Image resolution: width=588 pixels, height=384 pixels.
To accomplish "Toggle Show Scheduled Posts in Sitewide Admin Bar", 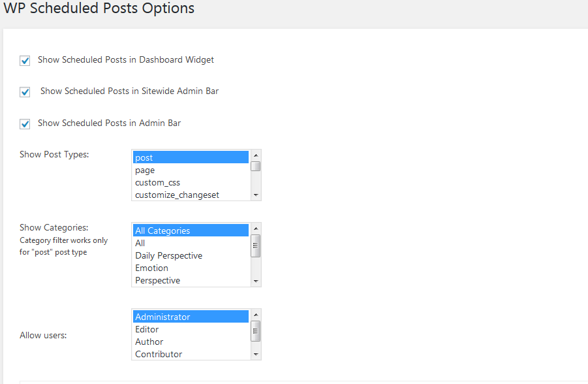I will coord(25,92).
